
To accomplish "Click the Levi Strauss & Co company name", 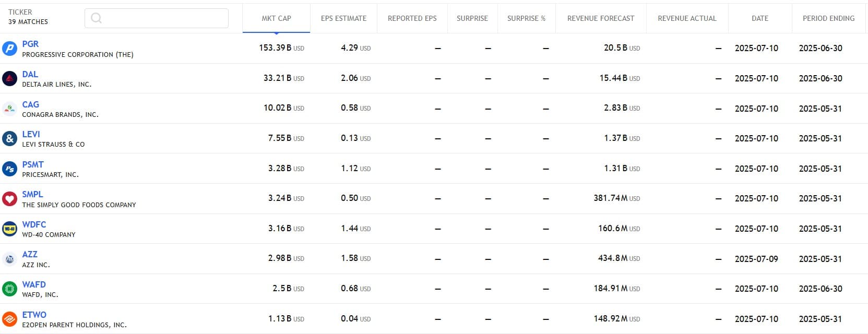I will (53, 145).
